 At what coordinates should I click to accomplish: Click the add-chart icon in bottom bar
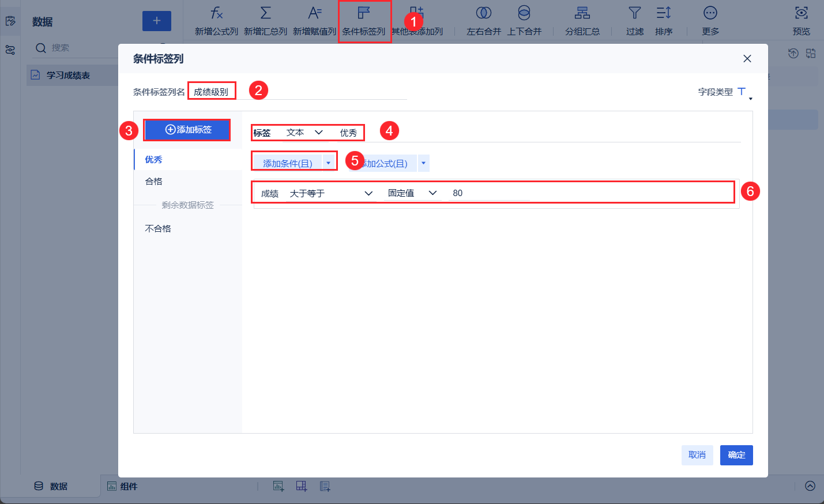click(279, 486)
